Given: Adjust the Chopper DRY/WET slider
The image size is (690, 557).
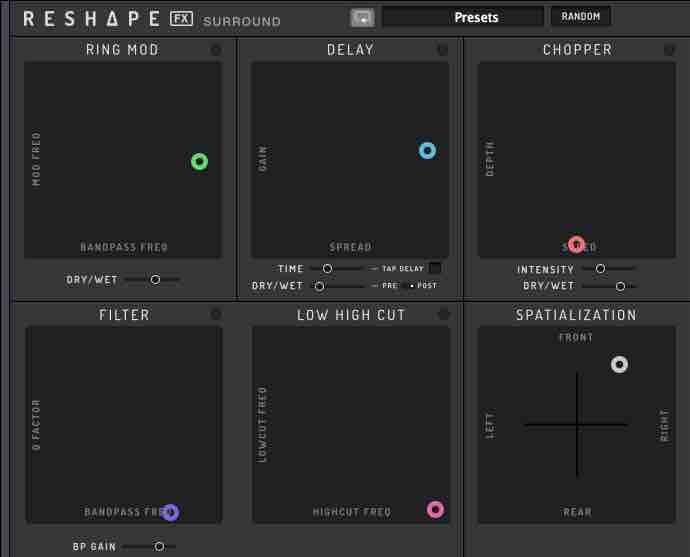Looking at the screenshot, I should [609, 286].
